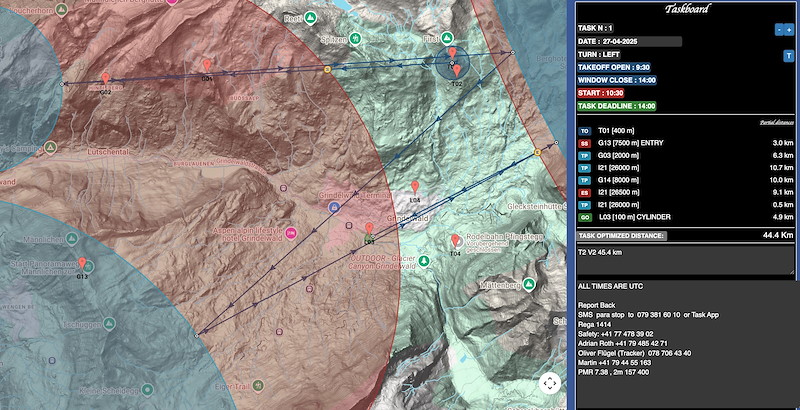Select the L04 waypoint pin
Viewport: 800px width, 410px height.
415,187
